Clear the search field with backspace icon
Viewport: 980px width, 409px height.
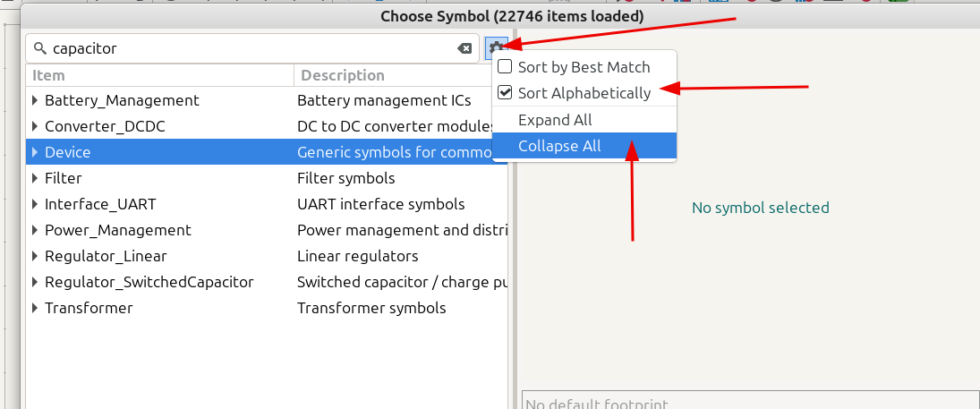[x=464, y=48]
